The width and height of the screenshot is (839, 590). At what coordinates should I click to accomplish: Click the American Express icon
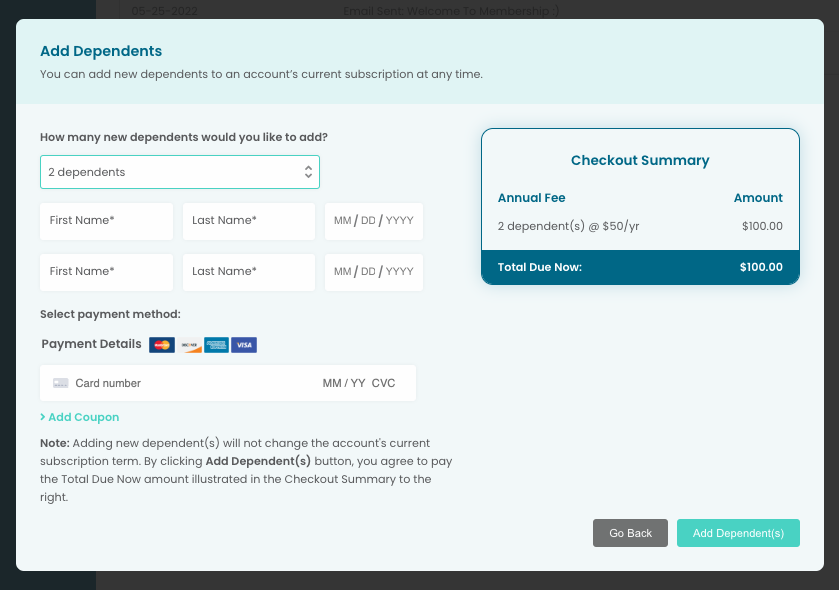[217, 345]
